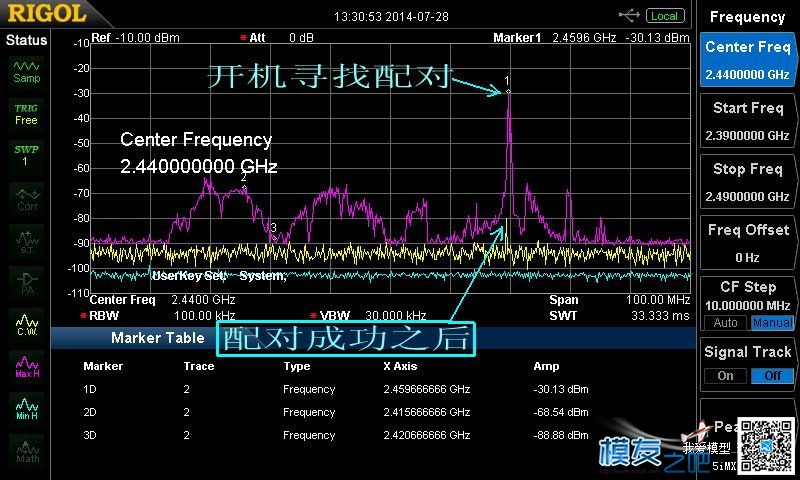Screen dimensions: 800x480
Task: Click the SWP sweep count icon
Action: (x=27, y=156)
